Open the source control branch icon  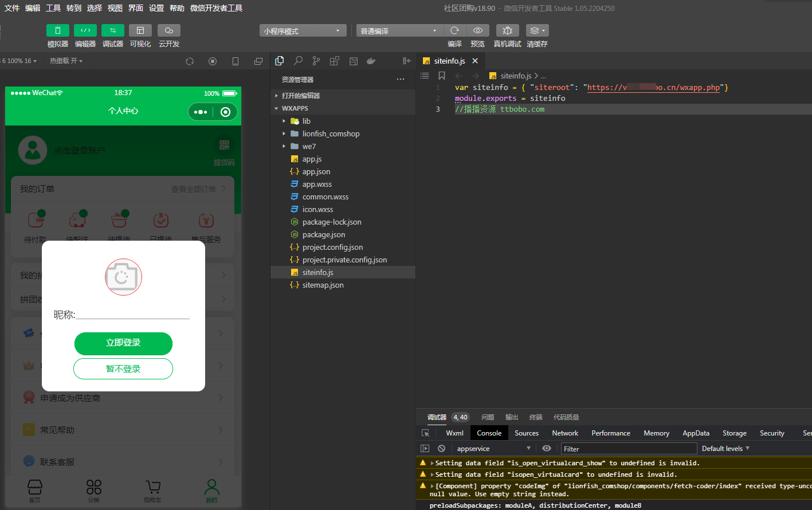click(316, 61)
